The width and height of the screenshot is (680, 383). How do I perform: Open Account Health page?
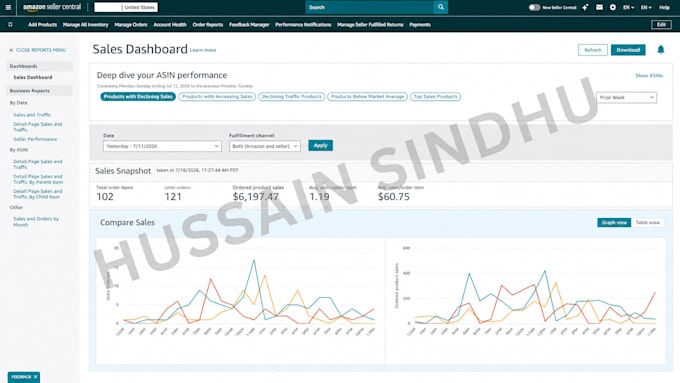(170, 25)
